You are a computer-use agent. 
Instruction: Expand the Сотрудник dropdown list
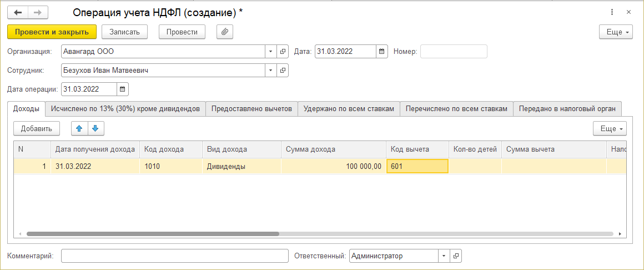(x=270, y=71)
